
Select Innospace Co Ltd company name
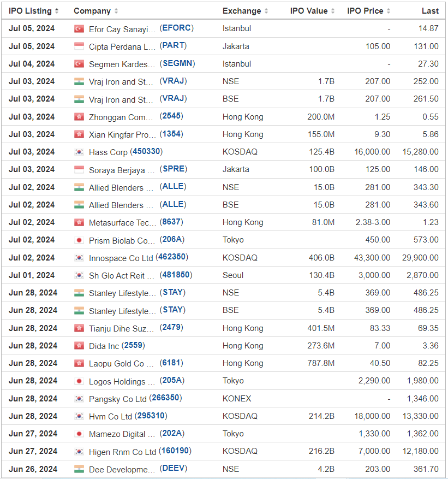tap(121, 258)
